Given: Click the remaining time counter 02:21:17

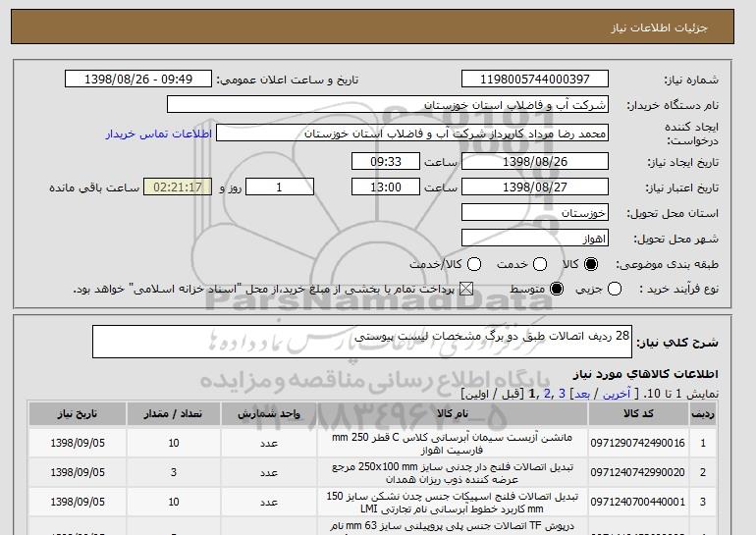Looking at the screenshot, I should [x=178, y=187].
